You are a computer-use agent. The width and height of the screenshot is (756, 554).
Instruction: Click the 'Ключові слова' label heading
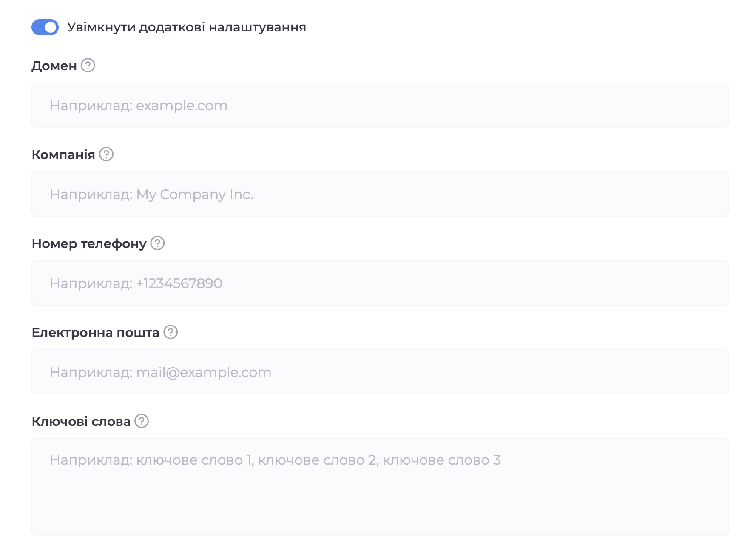[81, 421]
